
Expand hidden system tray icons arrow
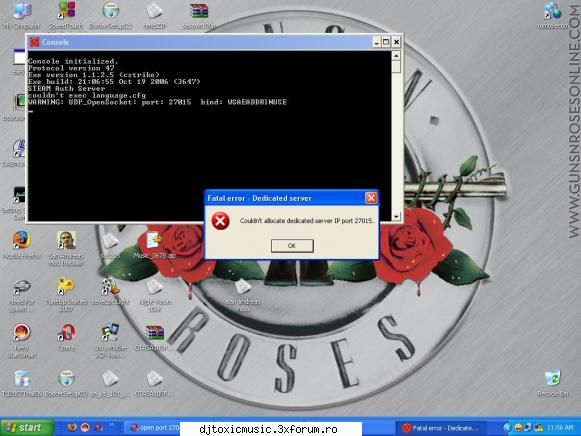507,427
